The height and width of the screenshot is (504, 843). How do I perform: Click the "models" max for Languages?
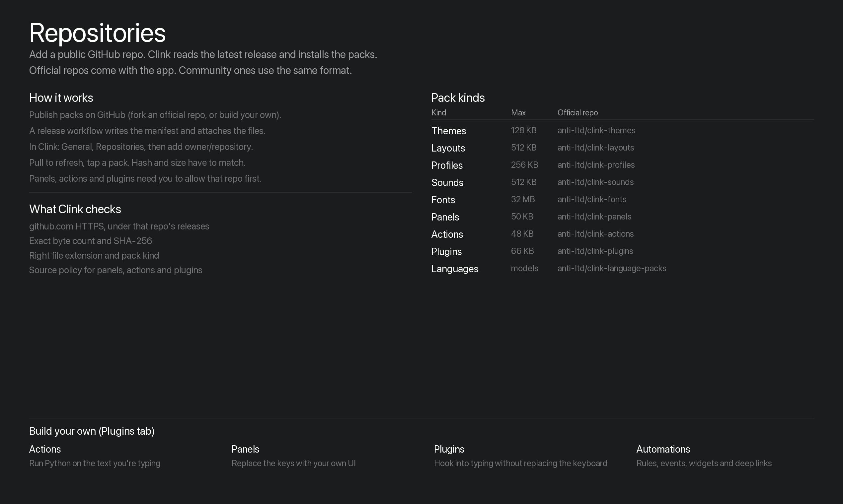point(524,269)
